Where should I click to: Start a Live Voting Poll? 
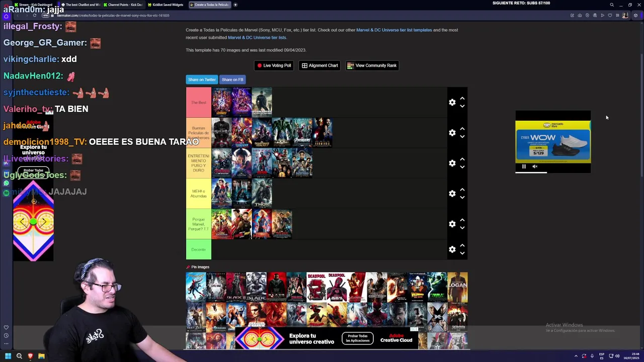[x=274, y=65]
